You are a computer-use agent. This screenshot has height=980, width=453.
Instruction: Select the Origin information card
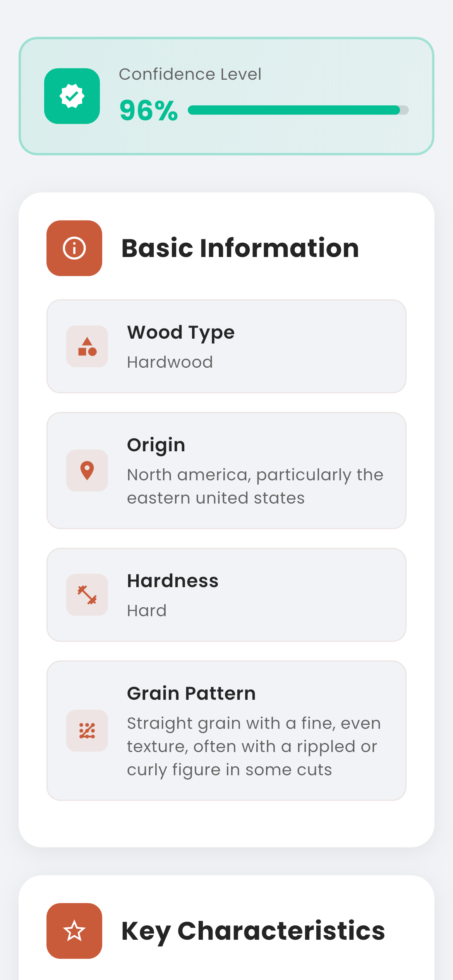[x=226, y=470]
